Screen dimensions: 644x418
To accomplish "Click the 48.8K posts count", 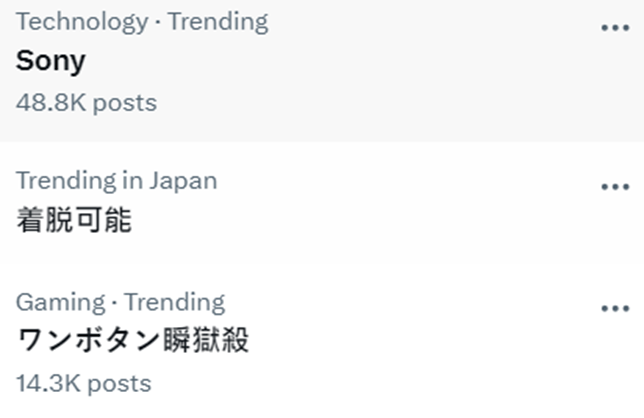I will [x=86, y=102].
